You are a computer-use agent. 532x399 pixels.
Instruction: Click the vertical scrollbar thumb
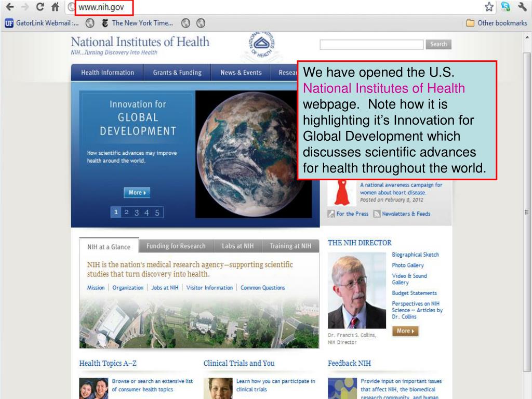click(x=527, y=212)
